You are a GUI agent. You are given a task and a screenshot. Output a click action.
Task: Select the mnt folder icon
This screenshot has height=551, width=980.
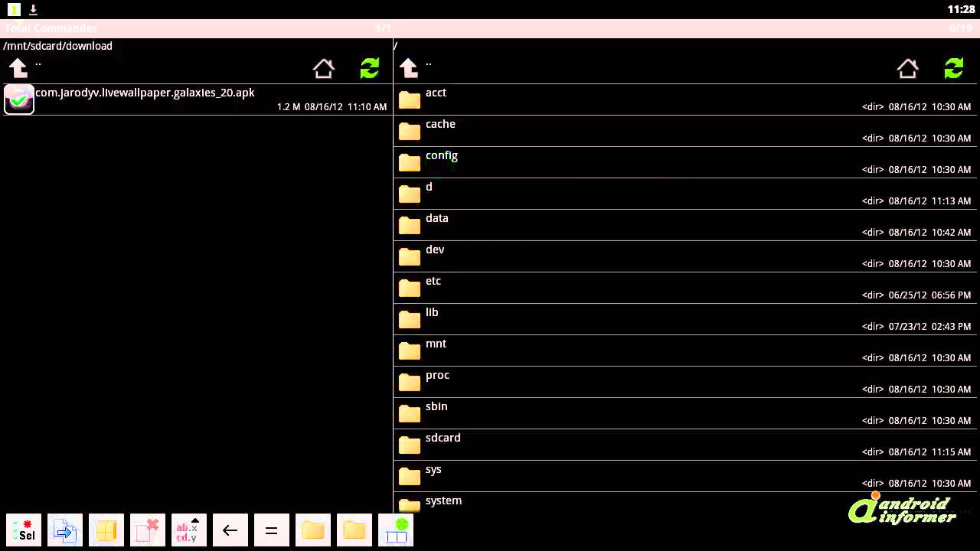(x=410, y=351)
